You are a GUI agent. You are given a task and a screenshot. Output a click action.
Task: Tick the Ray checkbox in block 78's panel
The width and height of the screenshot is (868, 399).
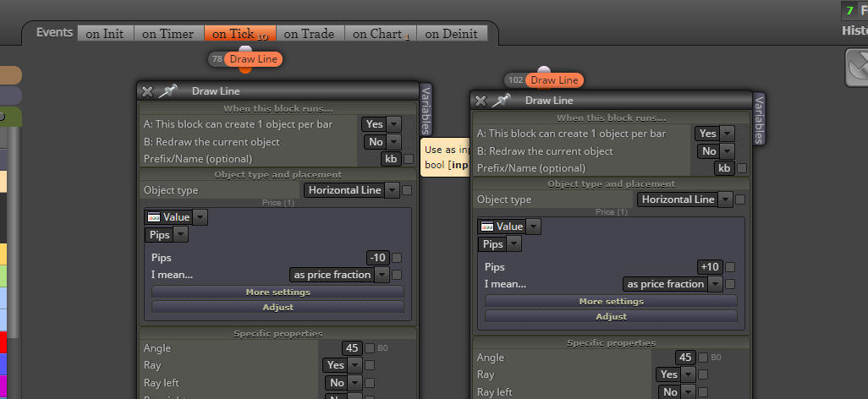[370, 365]
